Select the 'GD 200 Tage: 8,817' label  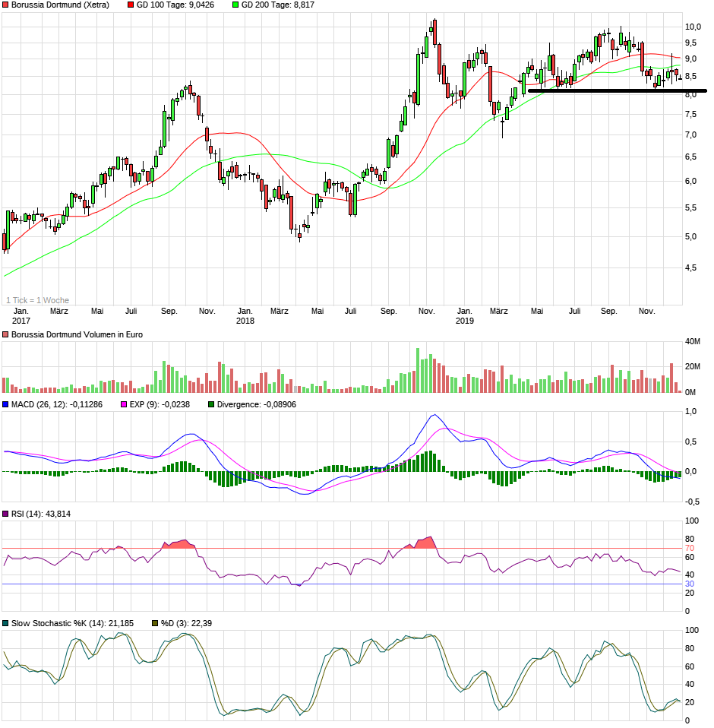pos(278,5)
